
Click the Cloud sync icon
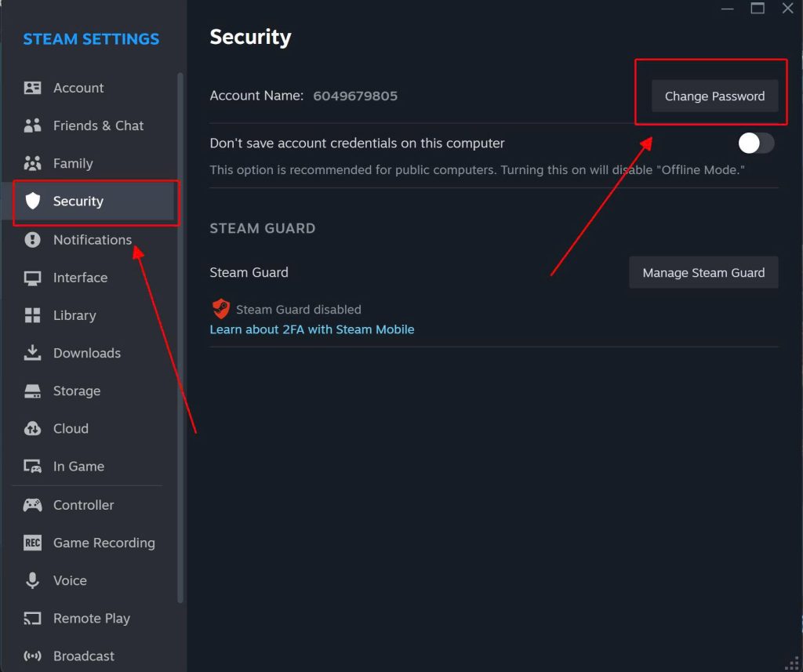tap(32, 429)
